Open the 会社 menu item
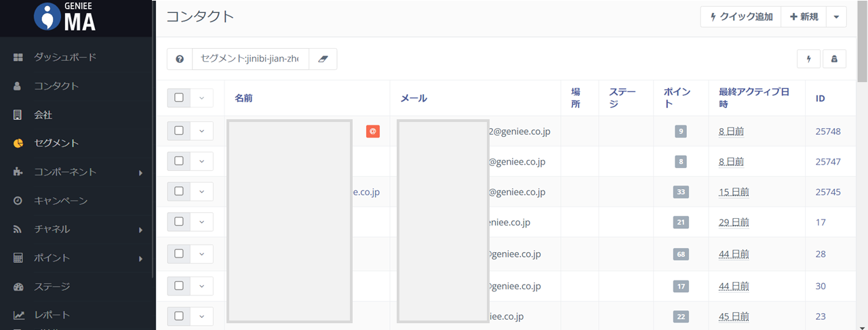Image resolution: width=868 pixels, height=330 pixels. pos(43,115)
